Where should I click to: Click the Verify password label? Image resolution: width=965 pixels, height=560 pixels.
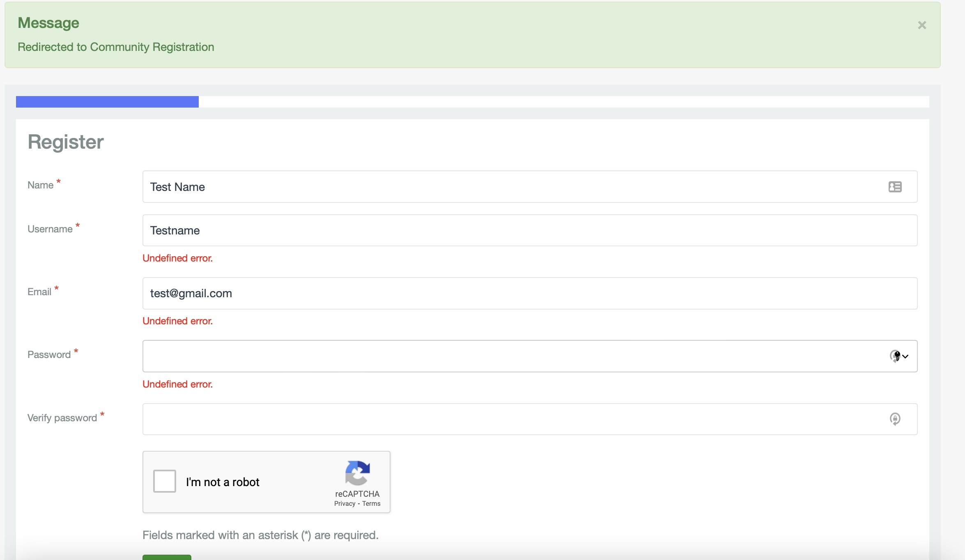pos(62,418)
